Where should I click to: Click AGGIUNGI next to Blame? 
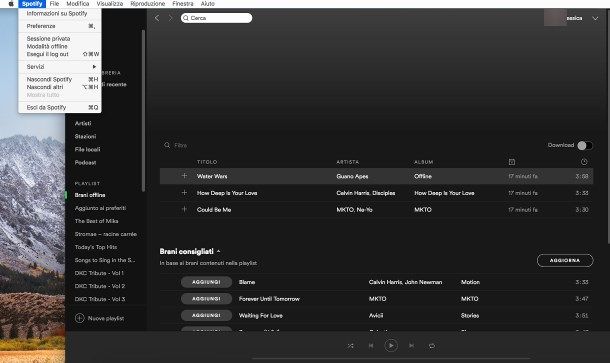pyautogui.click(x=206, y=282)
